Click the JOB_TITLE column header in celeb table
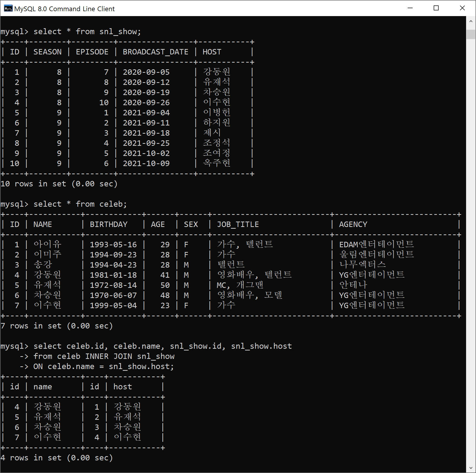This screenshot has height=473, width=476. 238,224
